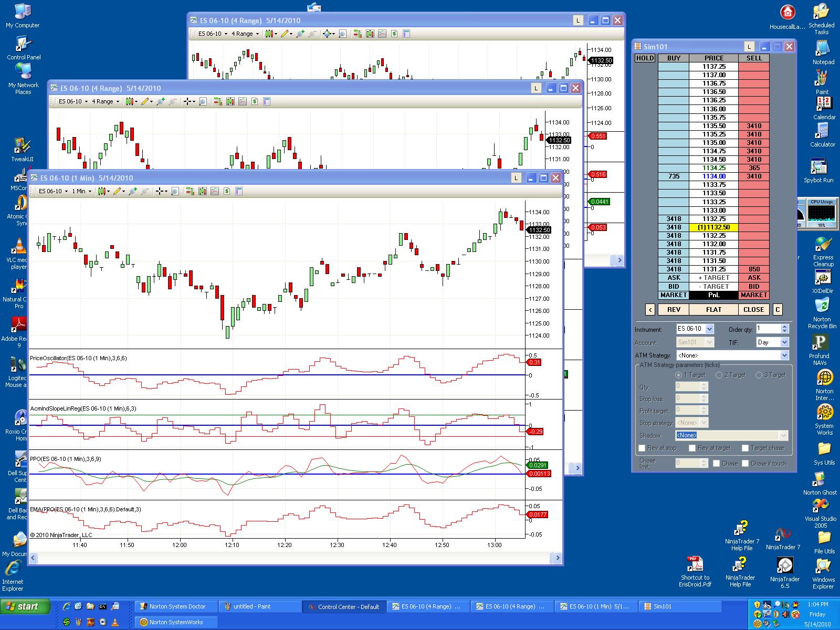Open Shortcut to ErisDroid.Pdf file
Image resolution: width=840 pixels, height=630 pixels.
tap(695, 572)
